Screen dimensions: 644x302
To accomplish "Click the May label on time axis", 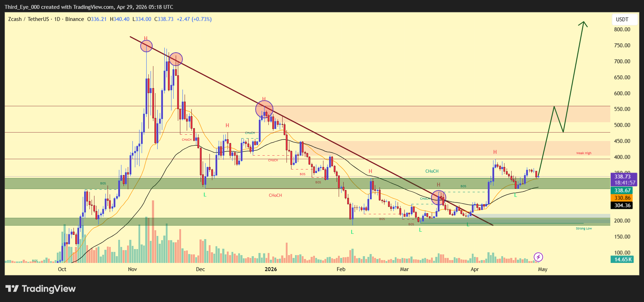I will tap(543, 269).
